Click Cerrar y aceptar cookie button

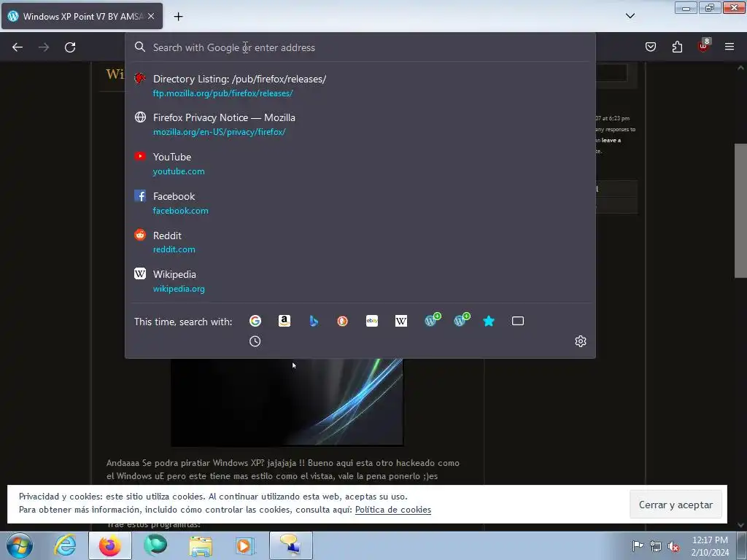(676, 505)
